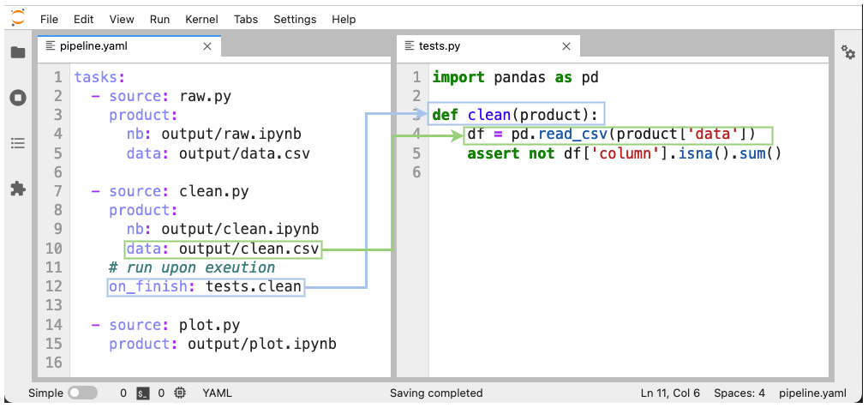
Task: Open the extension manager puzzle icon
Action: coord(18,189)
